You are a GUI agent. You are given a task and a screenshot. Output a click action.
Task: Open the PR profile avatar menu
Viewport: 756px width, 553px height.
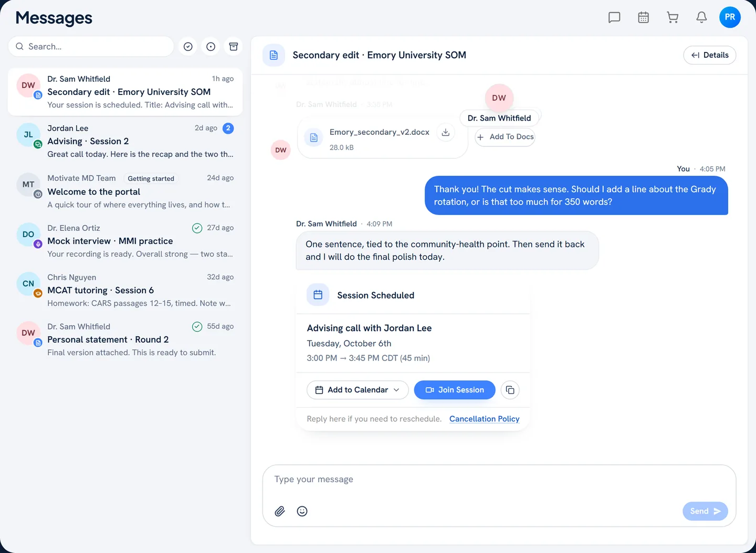pos(730,17)
